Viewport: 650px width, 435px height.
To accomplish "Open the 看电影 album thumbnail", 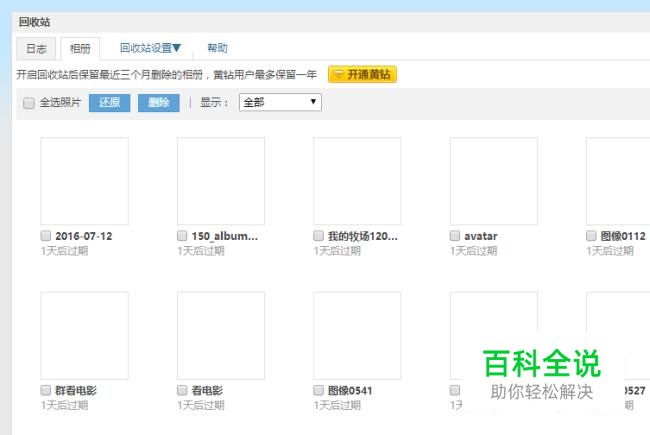I will tap(221, 335).
